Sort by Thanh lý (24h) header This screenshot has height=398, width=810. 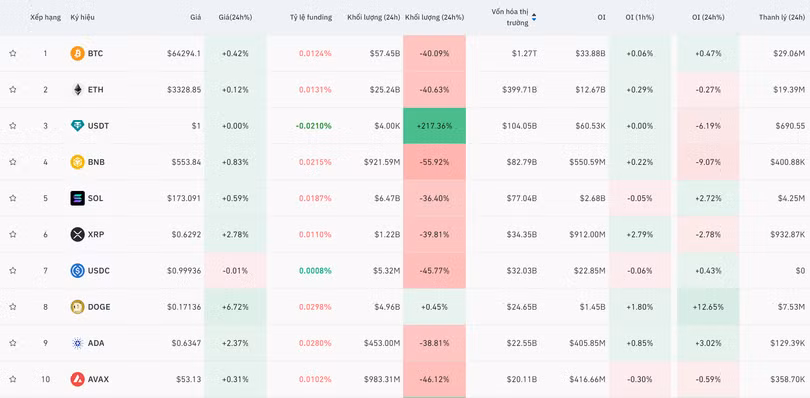tap(782, 17)
